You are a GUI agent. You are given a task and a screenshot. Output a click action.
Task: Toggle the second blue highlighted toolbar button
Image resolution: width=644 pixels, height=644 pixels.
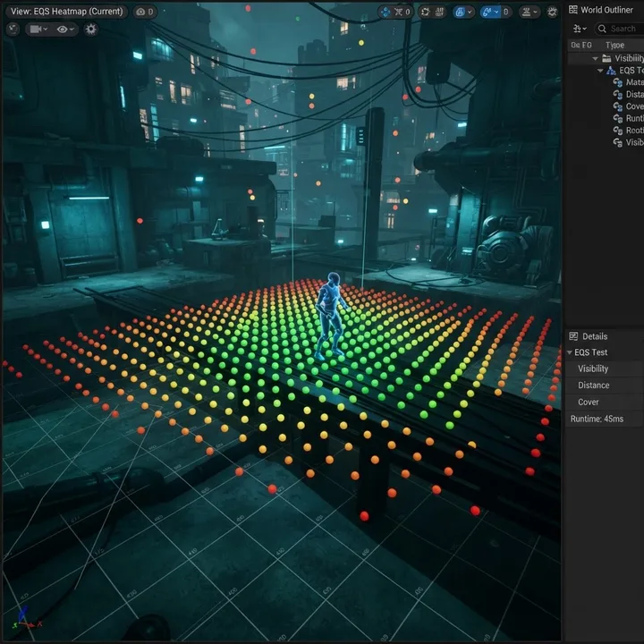[490, 12]
